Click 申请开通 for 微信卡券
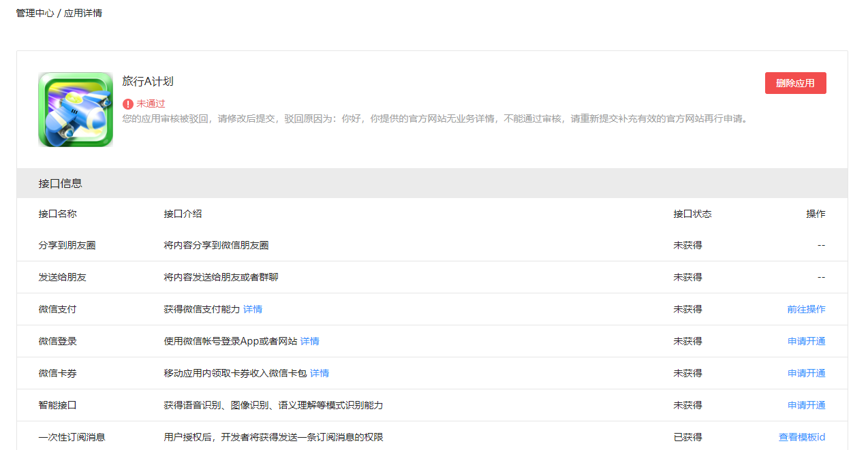Image resolution: width=868 pixels, height=450 pixels. [806, 373]
